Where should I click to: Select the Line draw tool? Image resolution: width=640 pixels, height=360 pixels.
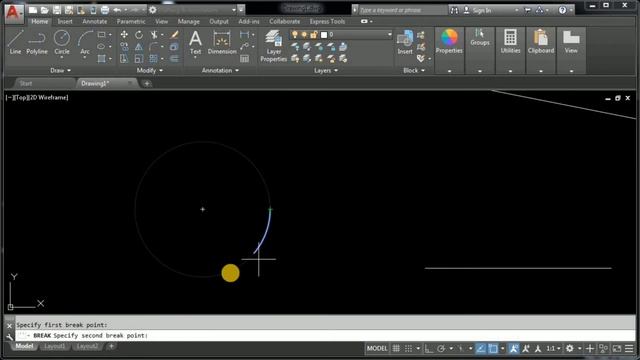tap(15, 42)
